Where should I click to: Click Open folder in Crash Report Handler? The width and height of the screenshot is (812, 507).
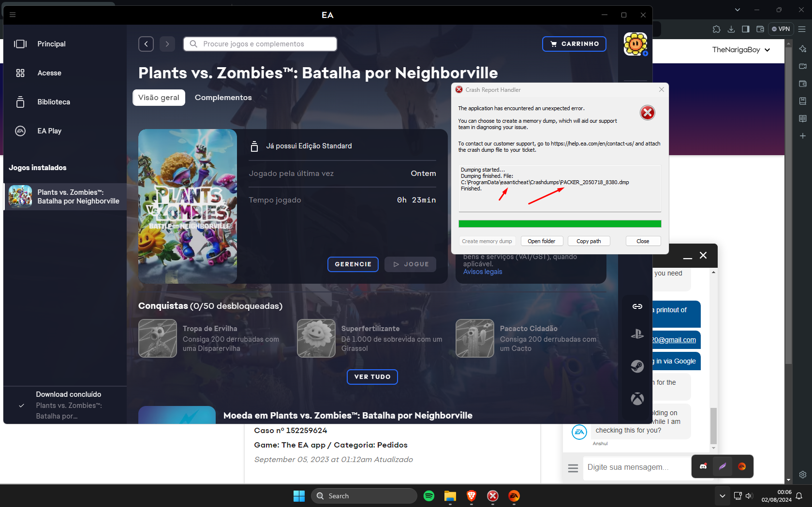[x=542, y=241]
